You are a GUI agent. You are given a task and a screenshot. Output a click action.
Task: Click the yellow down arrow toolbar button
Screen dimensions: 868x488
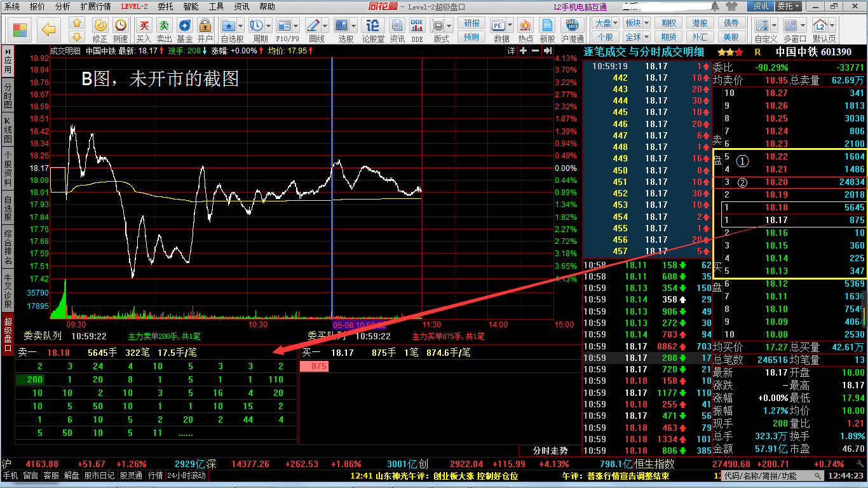click(x=78, y=36)
